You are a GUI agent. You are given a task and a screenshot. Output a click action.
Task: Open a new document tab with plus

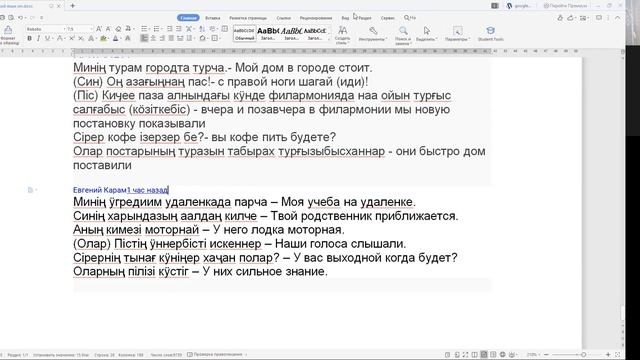(73, 6)
